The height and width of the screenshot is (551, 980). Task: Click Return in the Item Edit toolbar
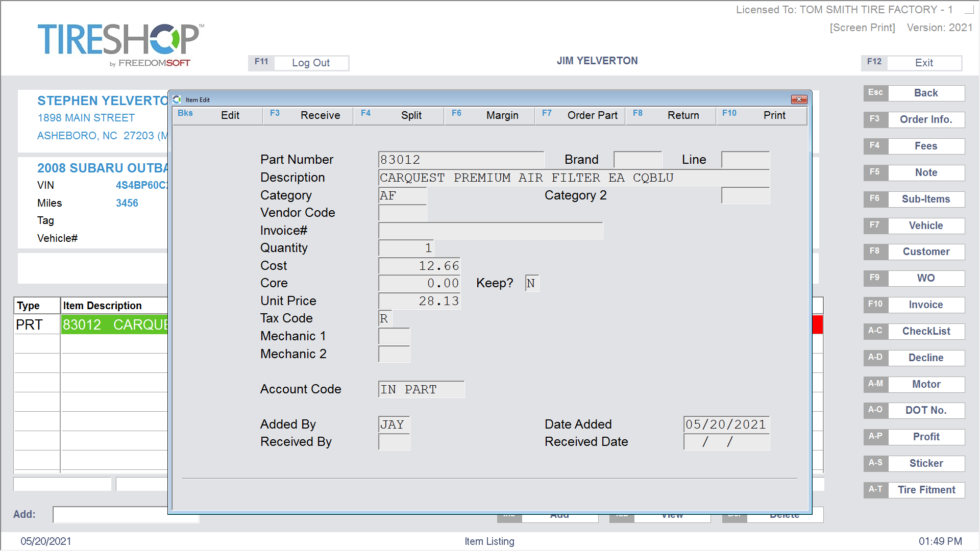coord(671,115)
